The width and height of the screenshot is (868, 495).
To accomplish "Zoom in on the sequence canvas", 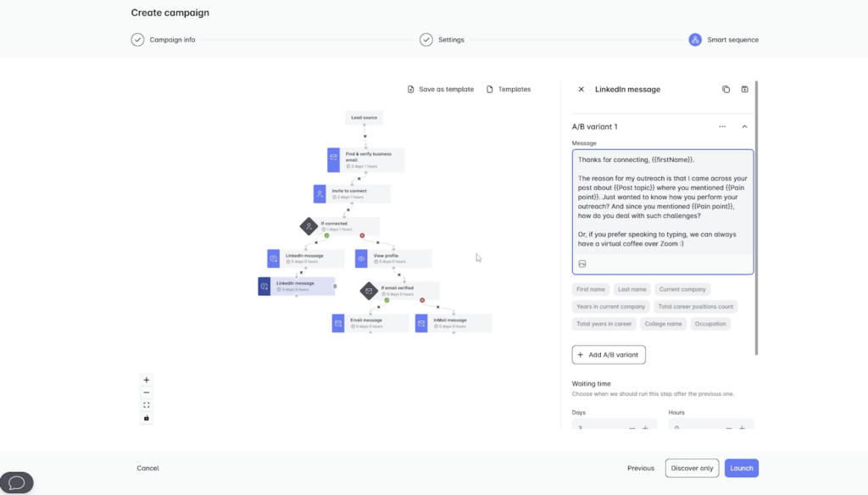I will 147,381.
